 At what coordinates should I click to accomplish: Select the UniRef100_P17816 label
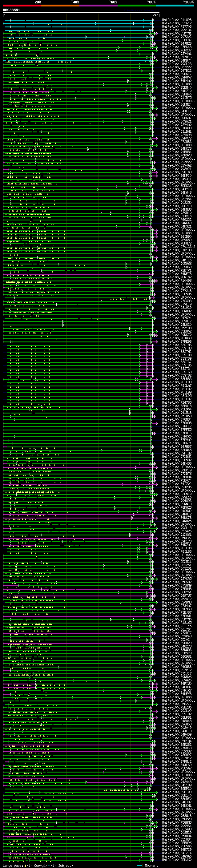(x=177, y=57)
